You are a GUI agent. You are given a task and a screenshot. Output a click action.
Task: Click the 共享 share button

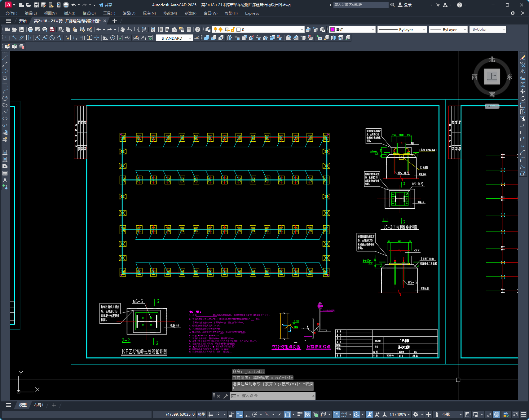(105, 5)
